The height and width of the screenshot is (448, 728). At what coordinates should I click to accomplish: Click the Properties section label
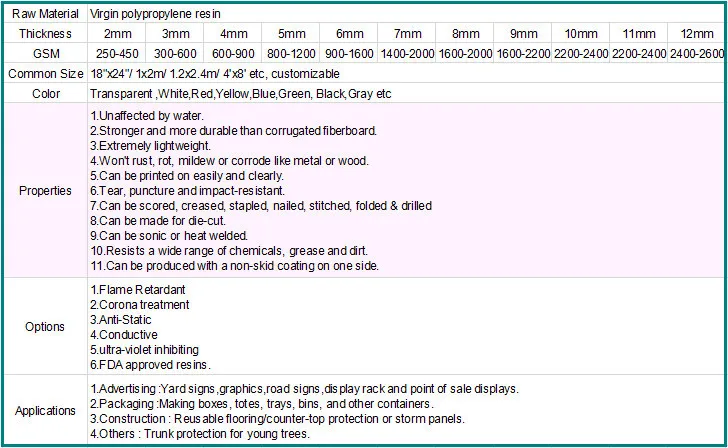45,191
